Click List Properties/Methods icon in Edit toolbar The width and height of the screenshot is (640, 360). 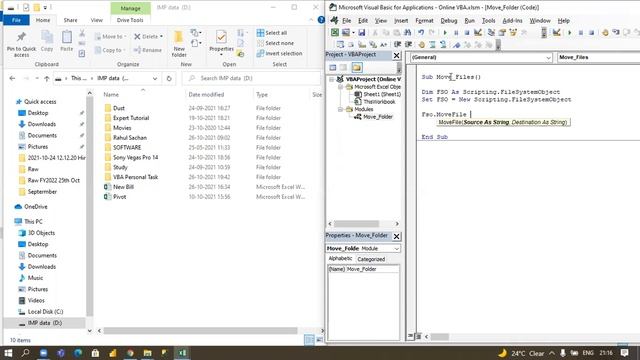pos(340,44)
